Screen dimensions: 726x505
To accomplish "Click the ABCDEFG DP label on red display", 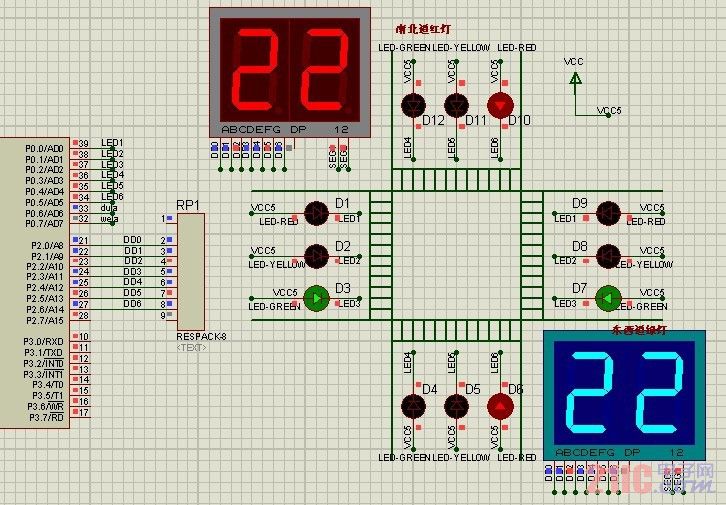I will click(264, 130).
